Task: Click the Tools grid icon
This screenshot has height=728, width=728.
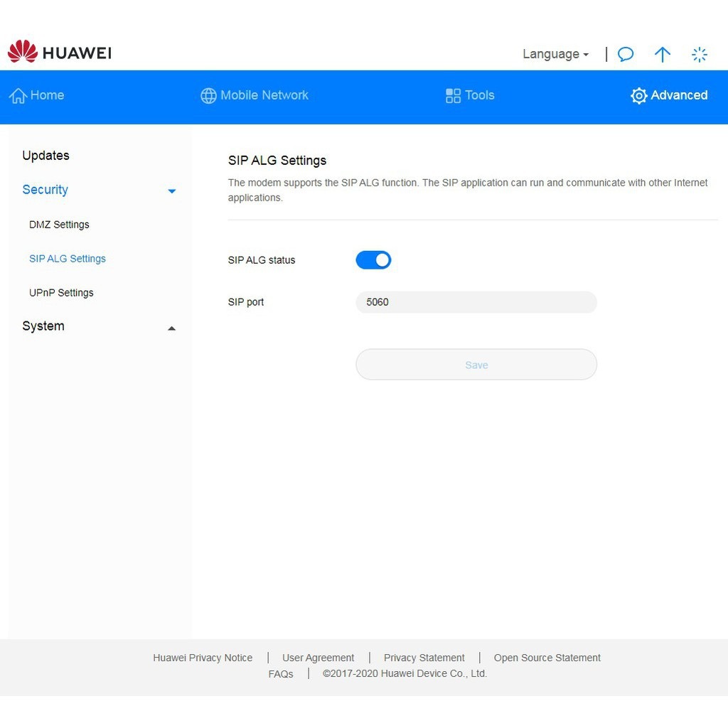Action: (x=453, y=96)
